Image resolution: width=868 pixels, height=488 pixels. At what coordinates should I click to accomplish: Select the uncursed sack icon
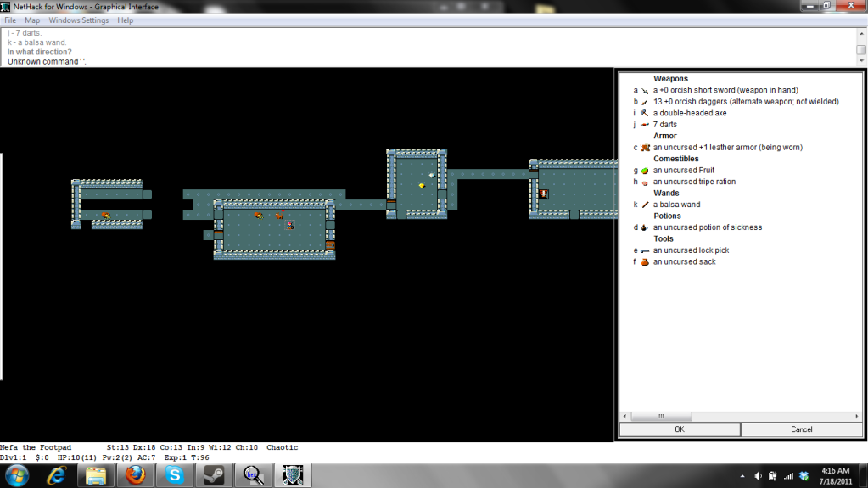tap(645, 262)
